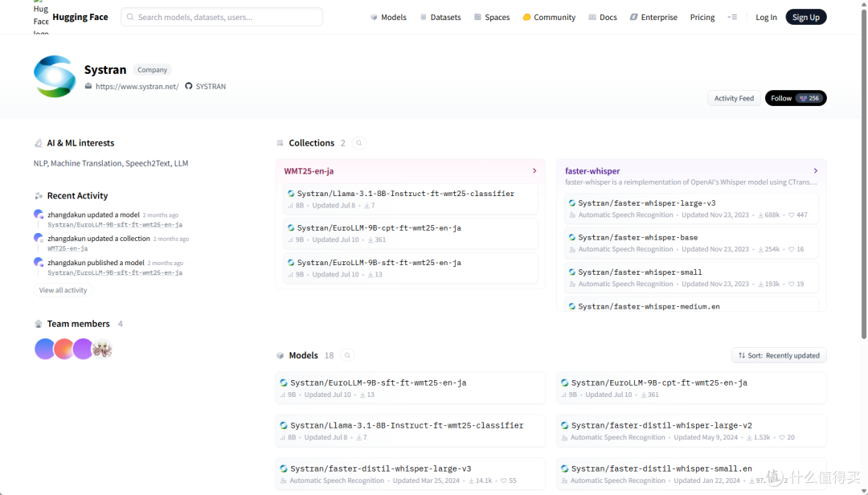Open EuroLLM-9B-cpt-ft-wmt25-en-ja in WMT25 collection
The width and height of the screenshot is (868, 495).
click(x=410, y=234)
